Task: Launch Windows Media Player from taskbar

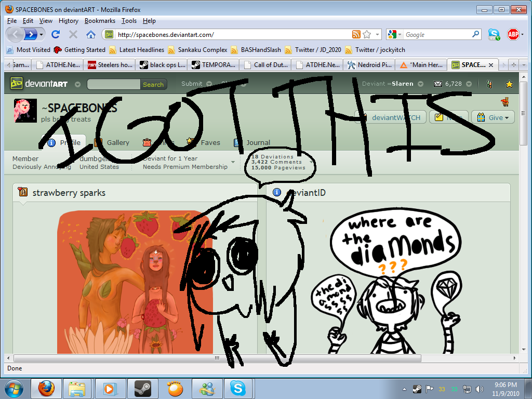Action: (109, 389)
